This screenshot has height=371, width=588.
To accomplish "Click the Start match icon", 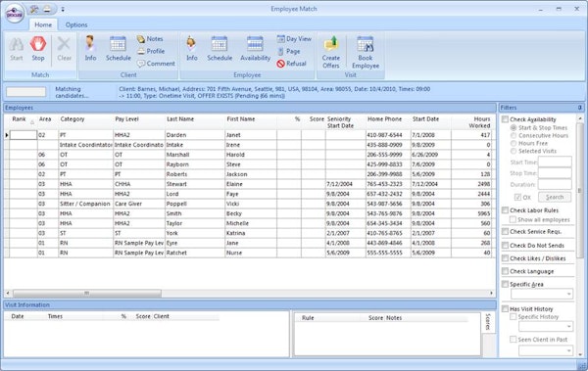I will tap(17, 49).
